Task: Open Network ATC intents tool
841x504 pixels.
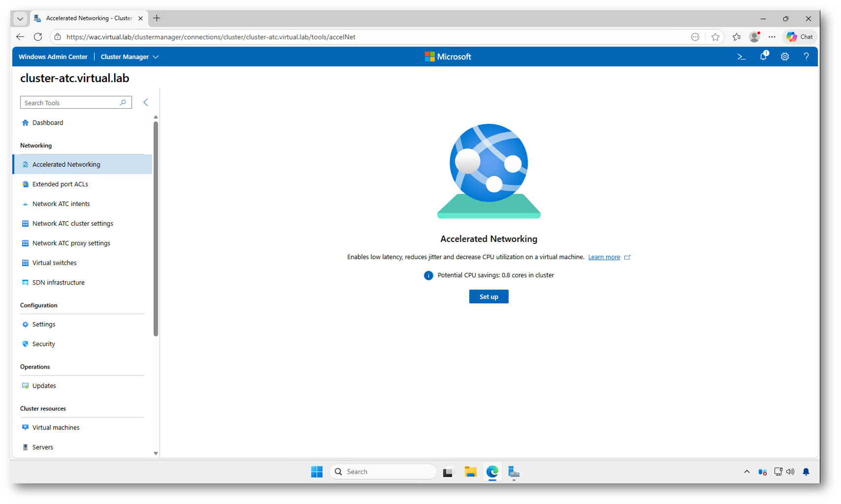Action: 82,204
